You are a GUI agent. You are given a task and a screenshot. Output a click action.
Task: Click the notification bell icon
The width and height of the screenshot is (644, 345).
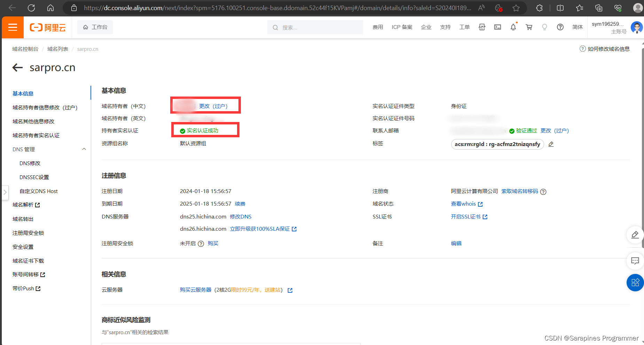pos(513,27)
